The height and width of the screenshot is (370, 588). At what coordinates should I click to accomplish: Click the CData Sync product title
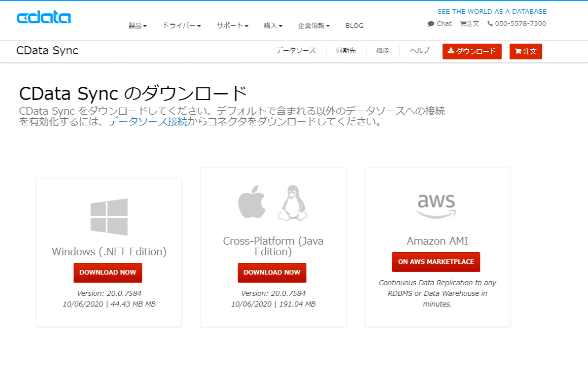point(47,51)
